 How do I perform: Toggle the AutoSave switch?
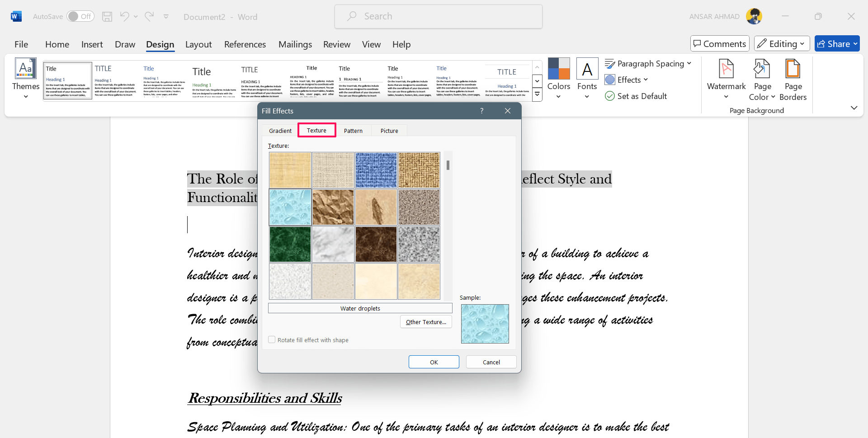coord(80,17)
